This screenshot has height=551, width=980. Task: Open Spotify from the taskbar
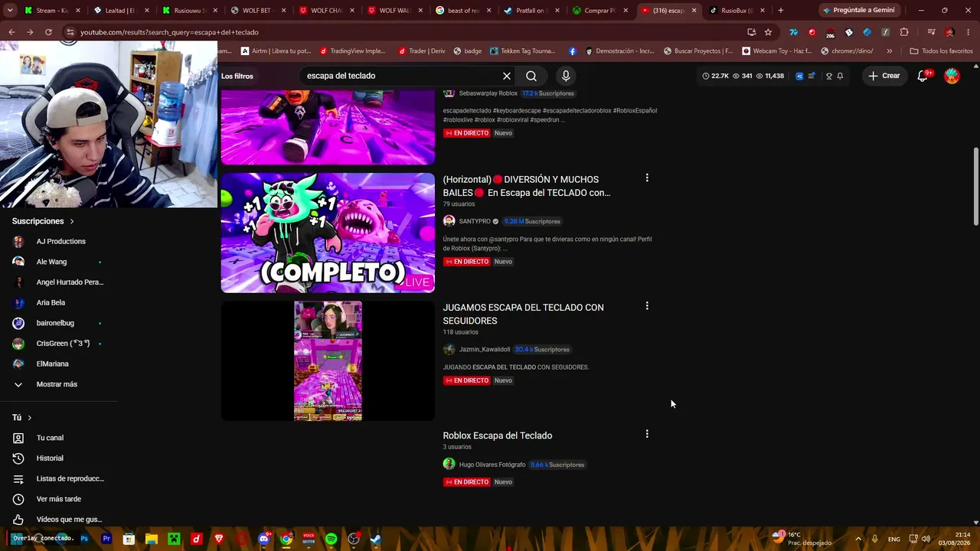point(331,539)
